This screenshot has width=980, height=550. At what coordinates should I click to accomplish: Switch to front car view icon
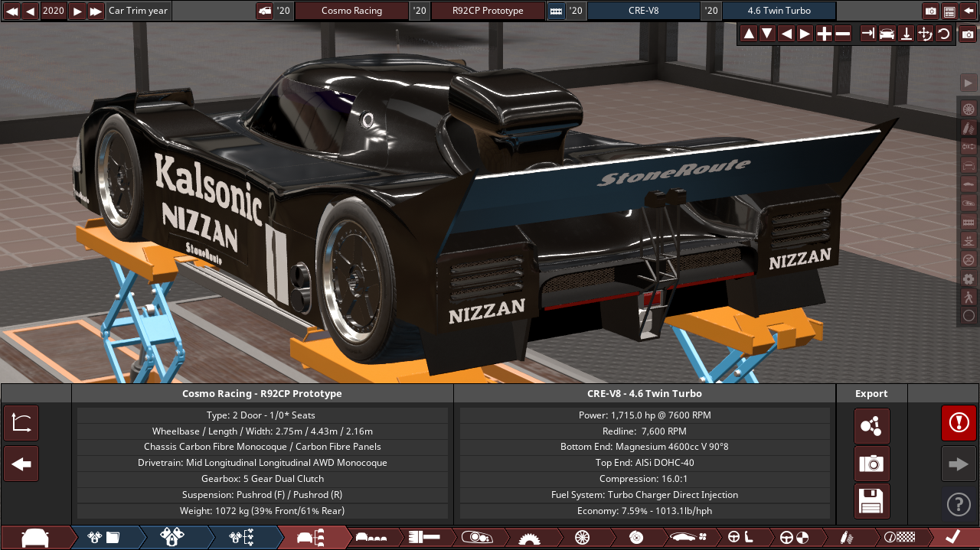tap(887, 34)
